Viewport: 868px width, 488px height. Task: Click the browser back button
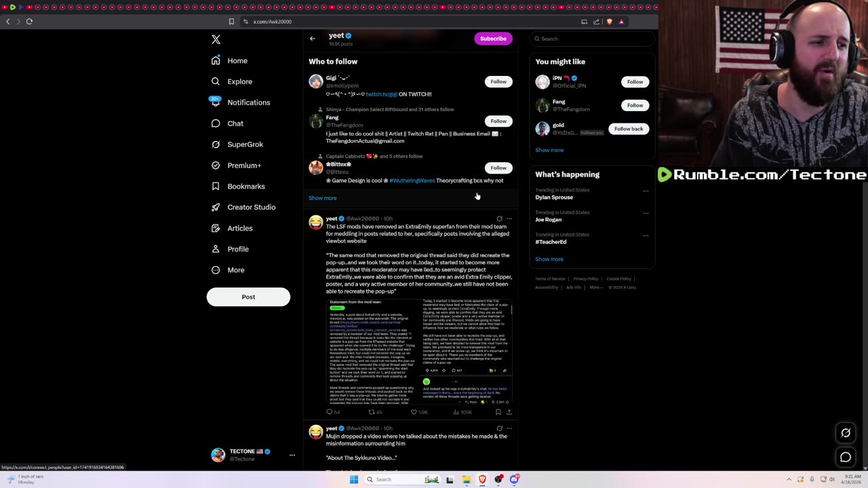click(8, 22)
